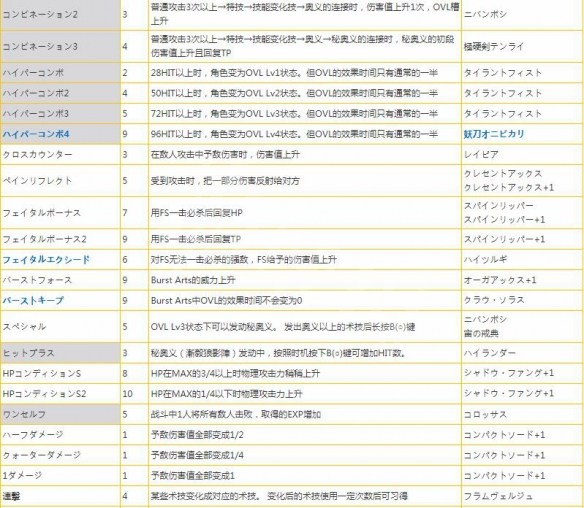Viewport: 584px width, 508px height.
Task: Select the コンビネーション2 skill name cell
Action: click(60, 15)
